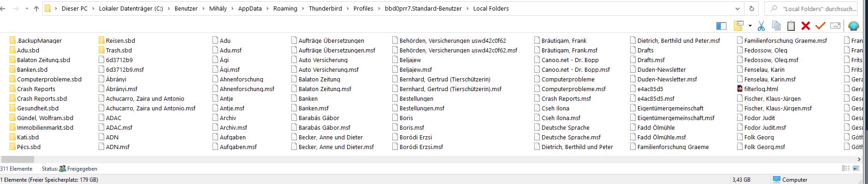Expand the address bar history dropdown
Image resolution: width=868 pixels, height=184 pixels.
738,8
